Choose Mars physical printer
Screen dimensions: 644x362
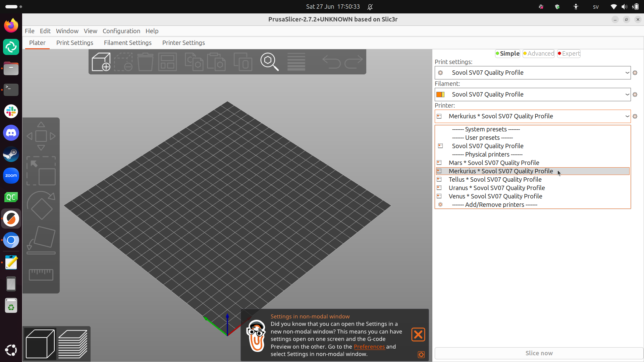pyautogui.click(x=533, y=163)
